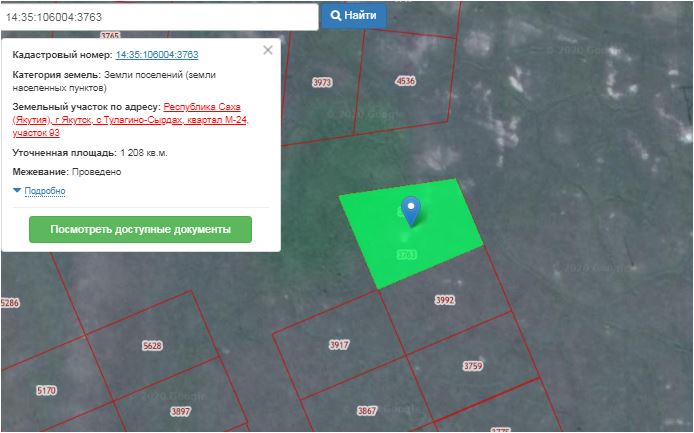Image resolution: width=694 pixels, height=433 pixels.
Task: Select parcel labeled 3759 on map
Action: tap(472, 366)
